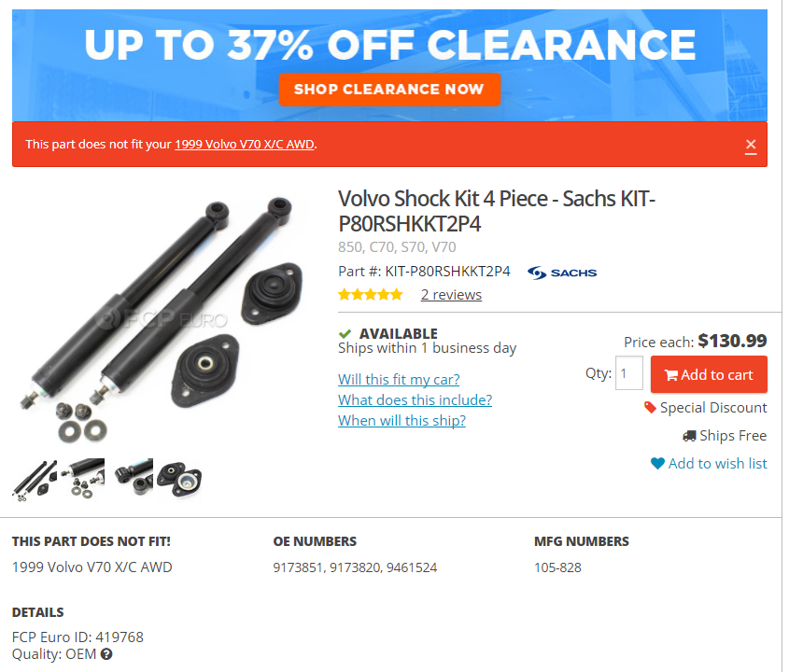The height and width of the screenshot is (672, 789).
Task: Open the When will this ship link
Action: 402,420
